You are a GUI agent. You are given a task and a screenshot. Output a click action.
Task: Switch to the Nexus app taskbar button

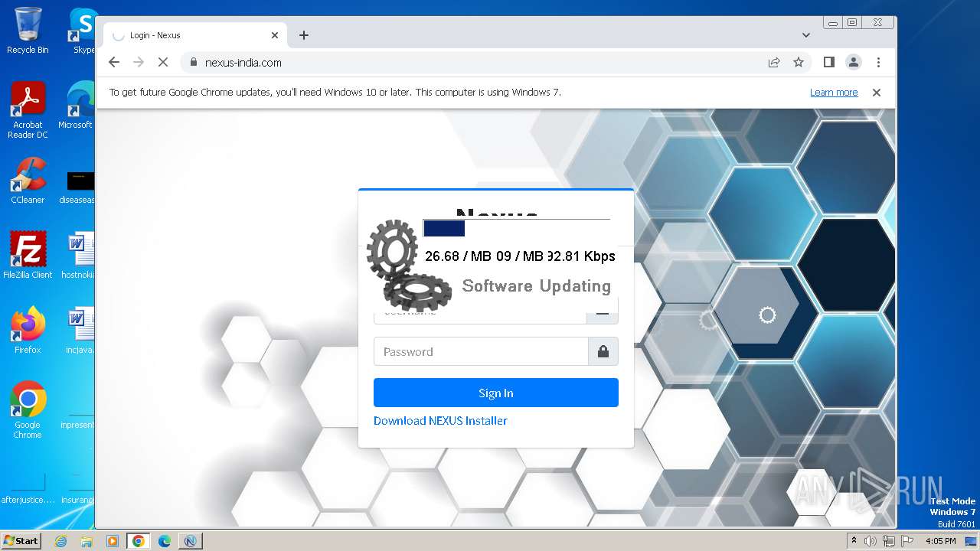(190, 541)
